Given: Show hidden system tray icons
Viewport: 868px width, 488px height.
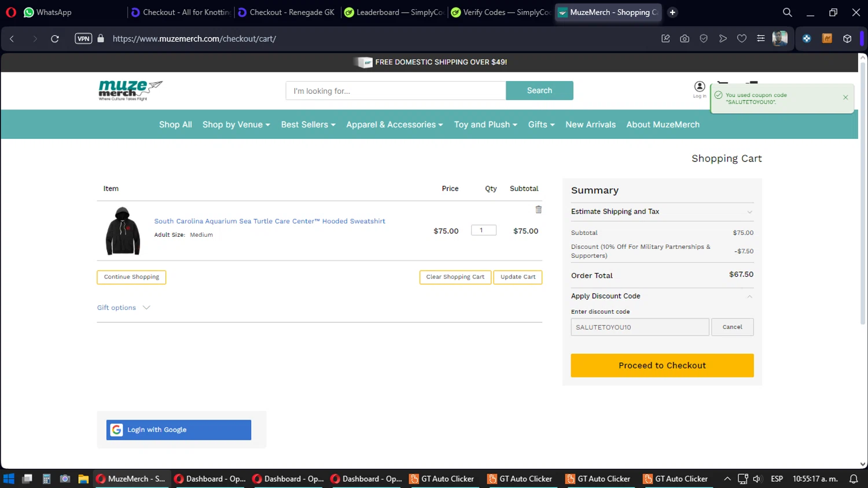Looking at the screenshot, I should click(727, 479).
